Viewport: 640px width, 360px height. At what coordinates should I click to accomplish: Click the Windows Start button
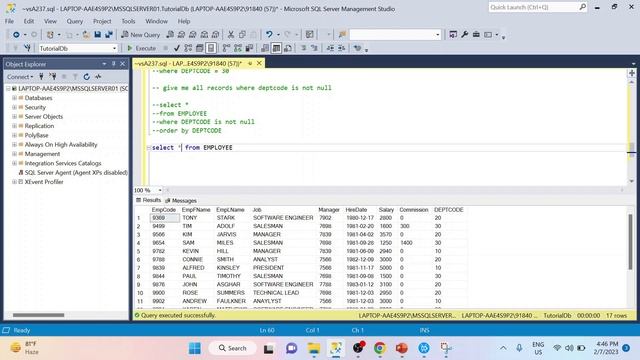tap(195, 348)
